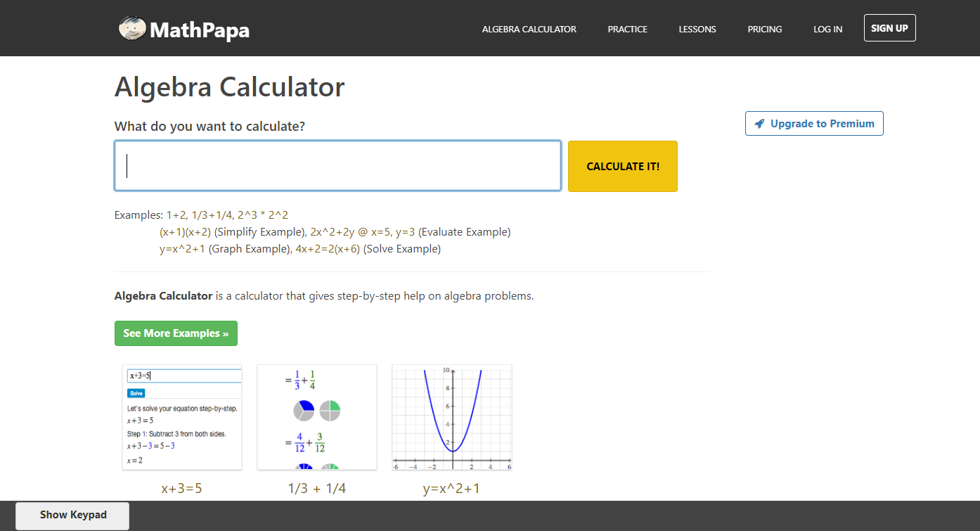Click the Calculate It! button

pyautogui.click(x=623, y=166)
